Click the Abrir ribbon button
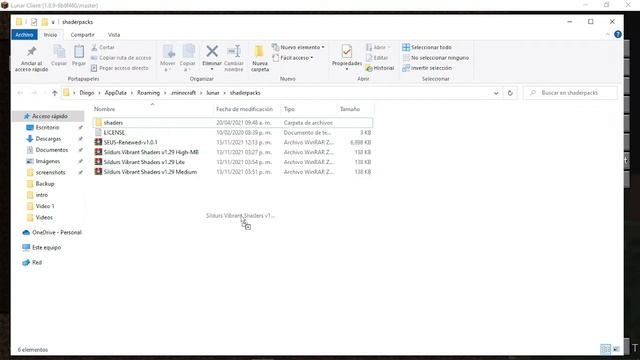The image size is (640, 360). [378, 47]
